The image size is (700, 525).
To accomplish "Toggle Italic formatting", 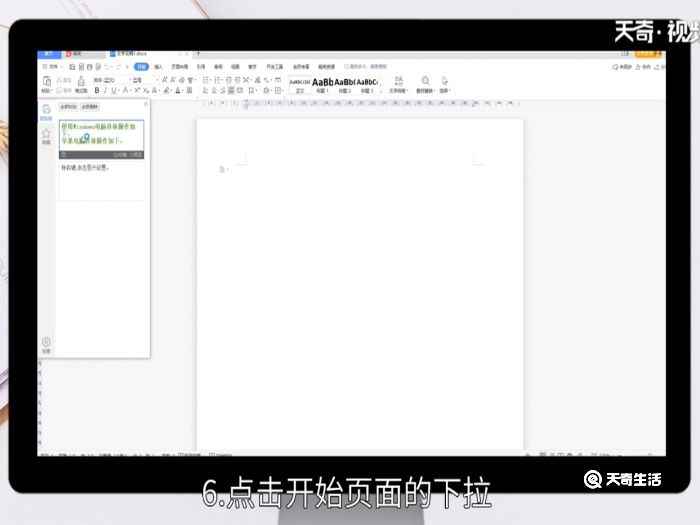I will (105, 90).
